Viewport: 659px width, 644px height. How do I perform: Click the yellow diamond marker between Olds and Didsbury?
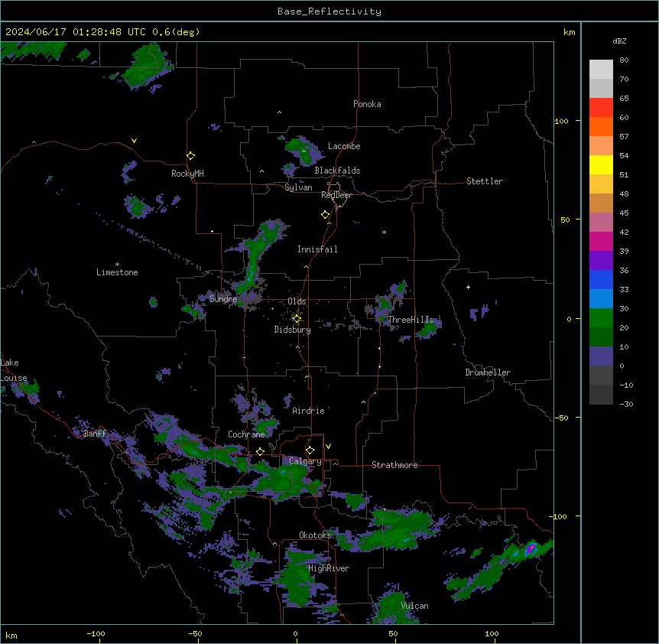tap(297, 319)
